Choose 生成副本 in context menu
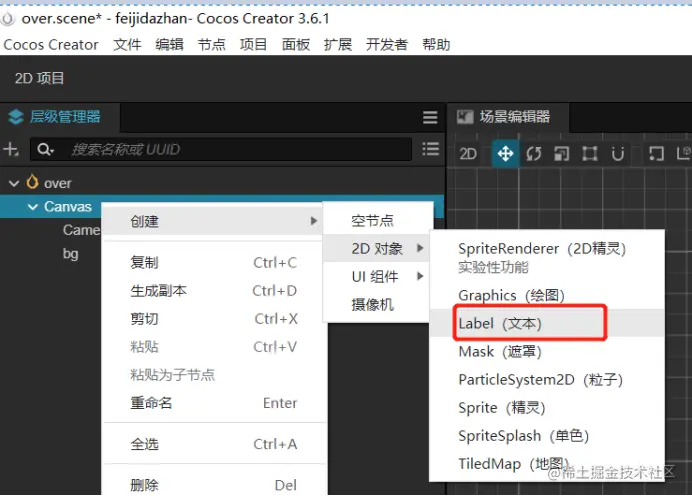 [214, 291]
